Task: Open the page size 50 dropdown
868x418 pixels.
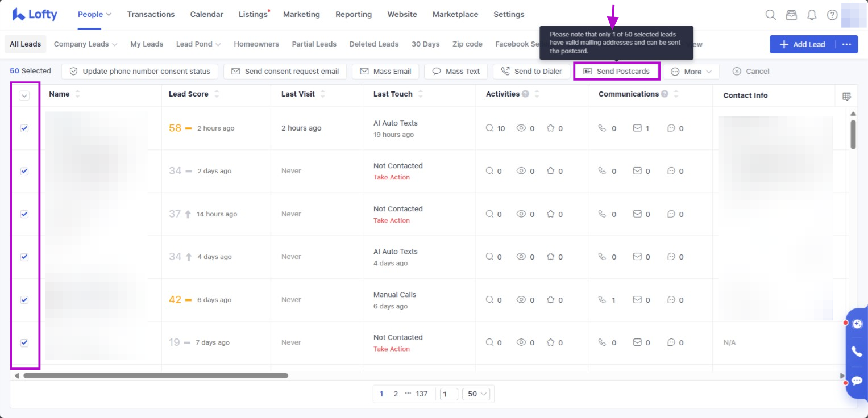Action: click(477, 394)
